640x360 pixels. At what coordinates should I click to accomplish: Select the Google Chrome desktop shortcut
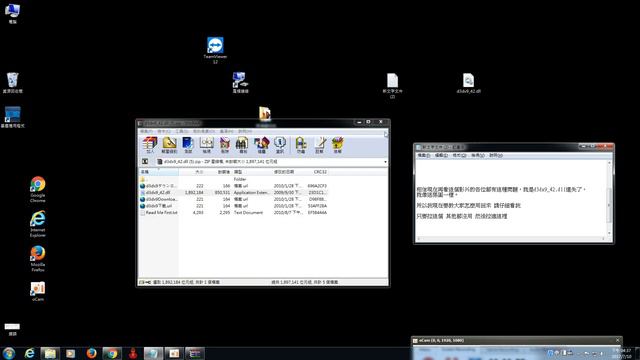tap(38, 189)
